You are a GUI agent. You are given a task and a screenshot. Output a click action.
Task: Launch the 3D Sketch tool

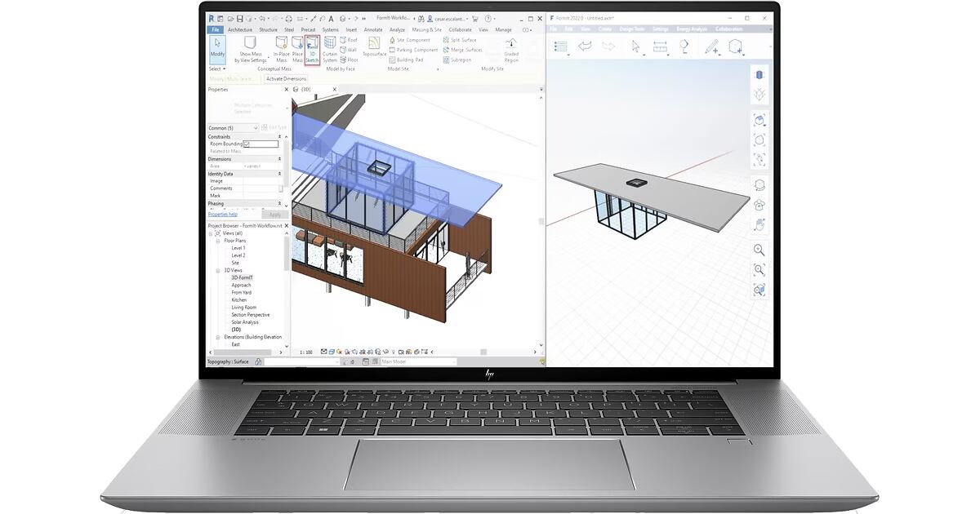(x=312, y=49)
